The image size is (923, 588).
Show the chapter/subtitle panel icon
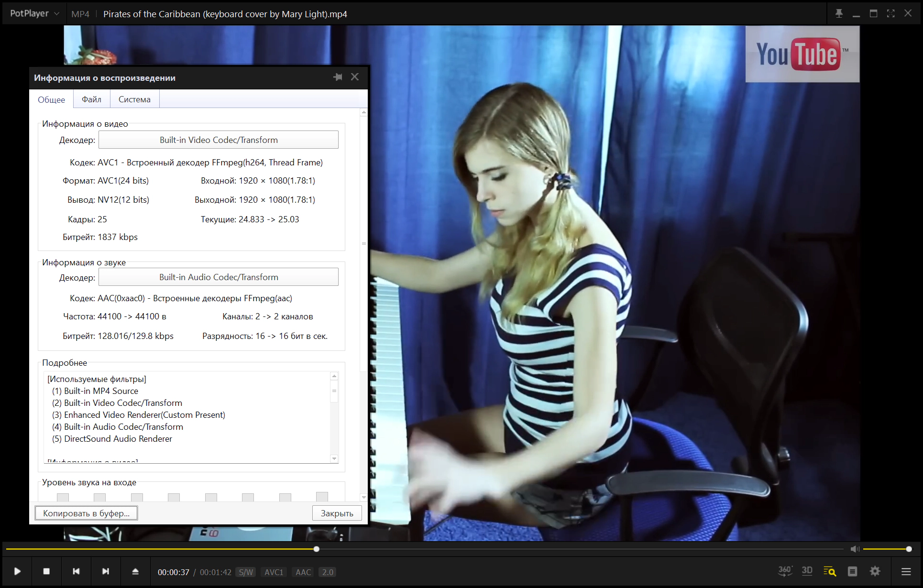(x=852, y=571)
